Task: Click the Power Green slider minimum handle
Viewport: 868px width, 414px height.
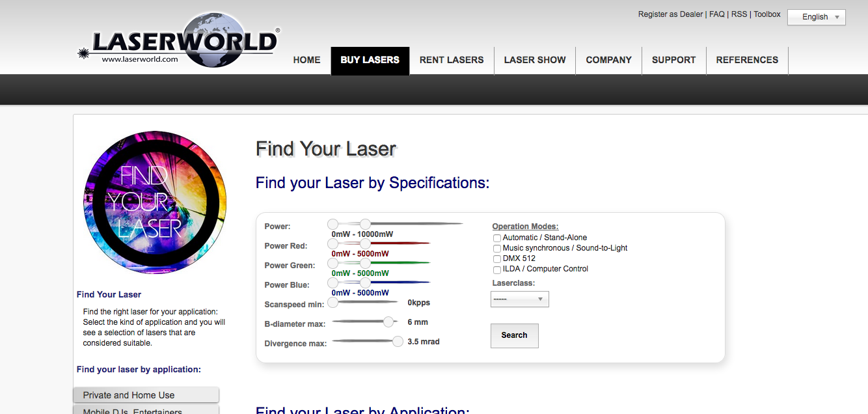Action: (x=332, y=263)
